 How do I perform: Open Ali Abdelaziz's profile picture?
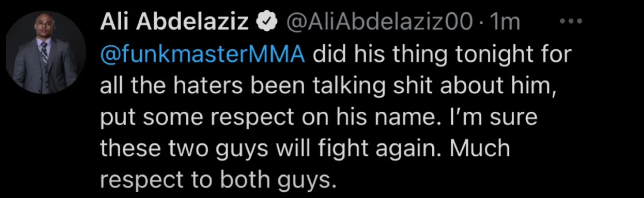click(44, 52)
